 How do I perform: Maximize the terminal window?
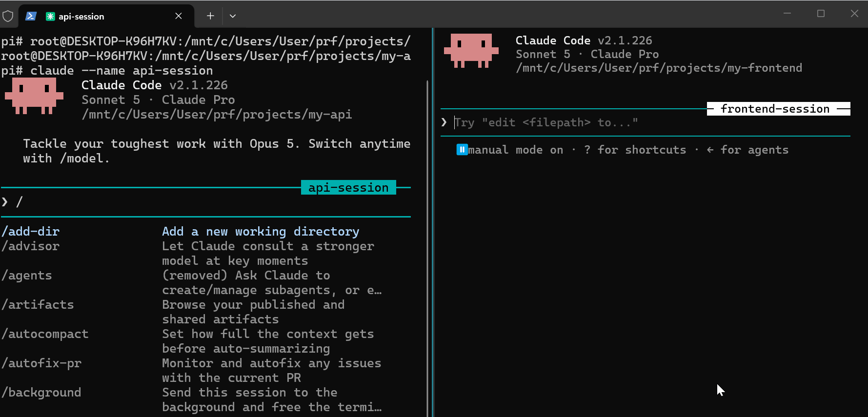tap(821, 14)
